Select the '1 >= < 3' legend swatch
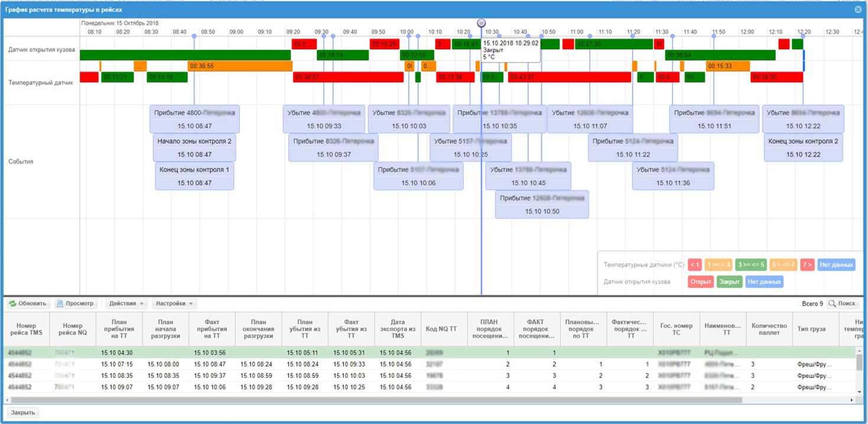The height and width of the screenshot is (424, 868). click(719, 265)
